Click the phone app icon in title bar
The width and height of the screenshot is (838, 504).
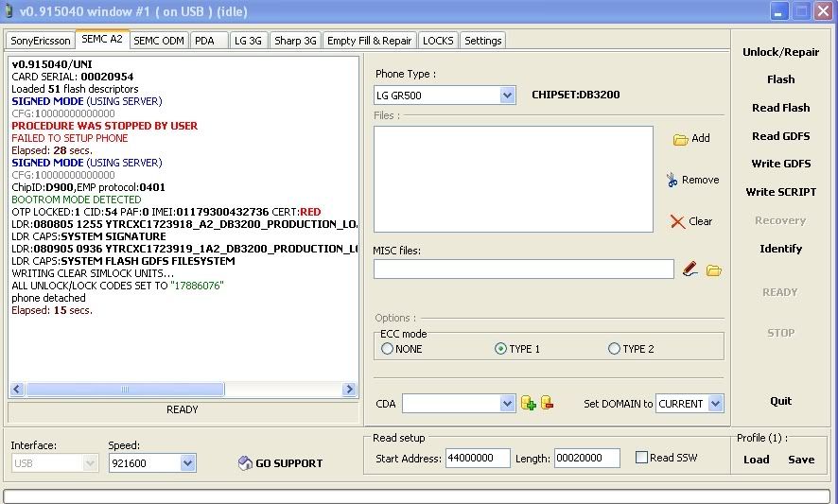point(9,11)
